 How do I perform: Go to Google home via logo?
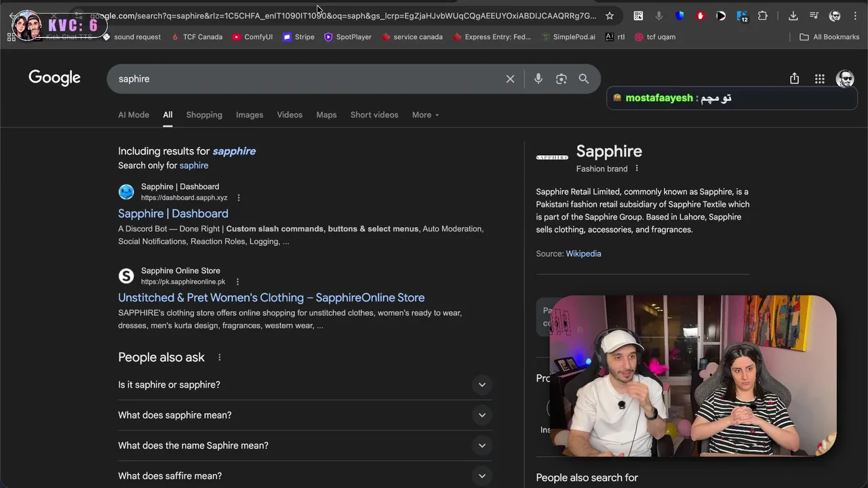tap(54, 78)
